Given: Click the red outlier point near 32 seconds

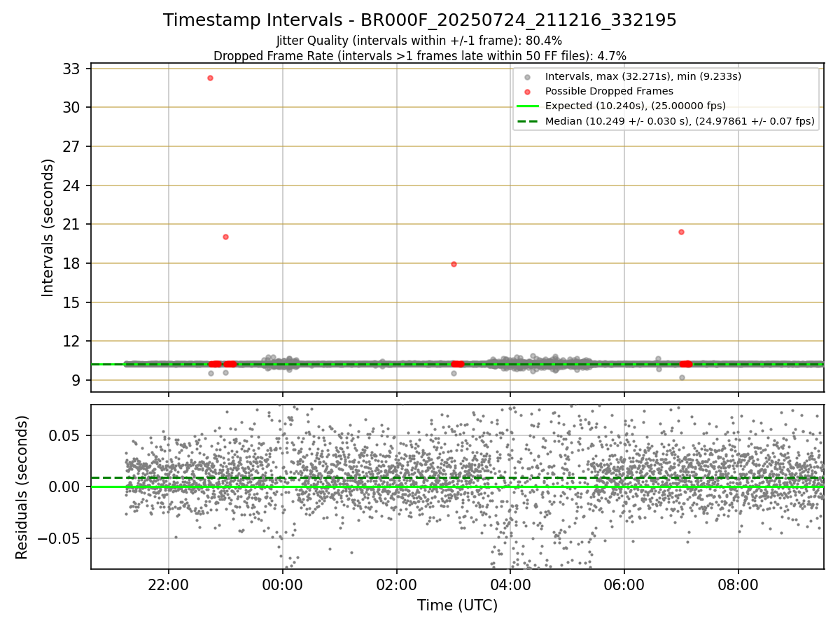Looking at the screenshot, I should tap(210, 78).
